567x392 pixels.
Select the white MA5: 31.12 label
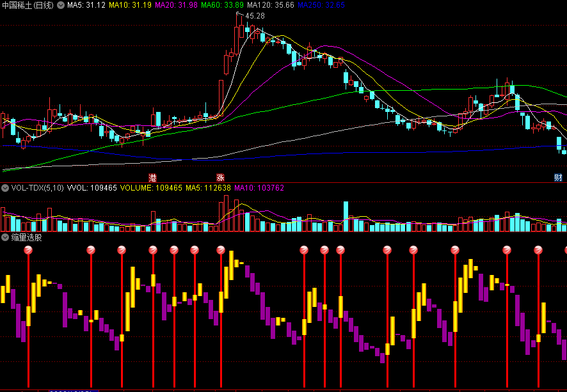(x=86, y=5)
